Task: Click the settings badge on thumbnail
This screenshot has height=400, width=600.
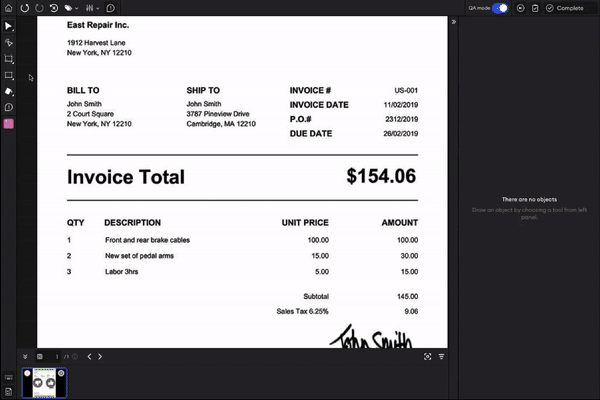Action: click(x=61, y=373)
